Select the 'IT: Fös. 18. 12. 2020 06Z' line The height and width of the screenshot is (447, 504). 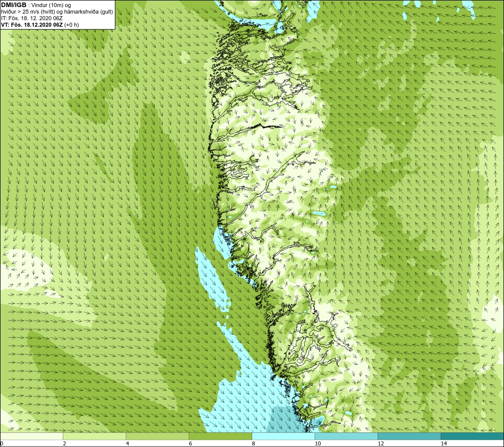[32, 18]
